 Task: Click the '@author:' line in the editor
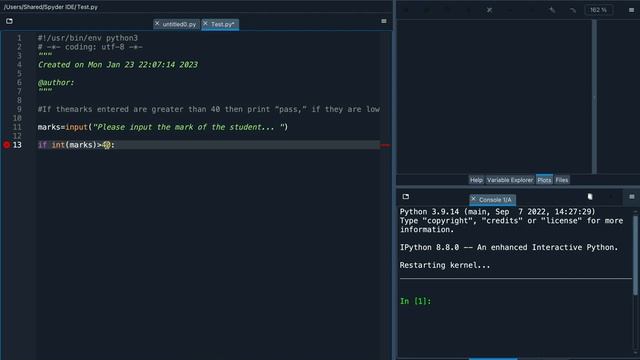tap(56, 82)
